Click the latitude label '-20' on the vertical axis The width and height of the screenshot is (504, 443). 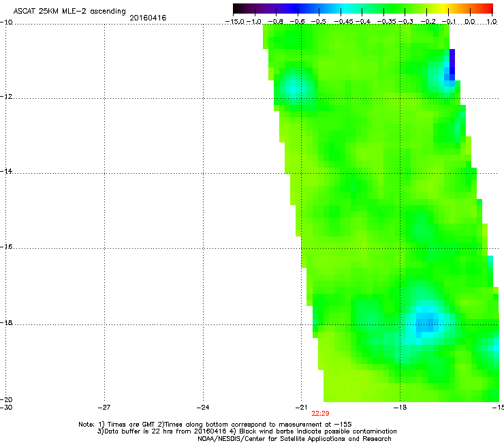(x=6, y=399)
